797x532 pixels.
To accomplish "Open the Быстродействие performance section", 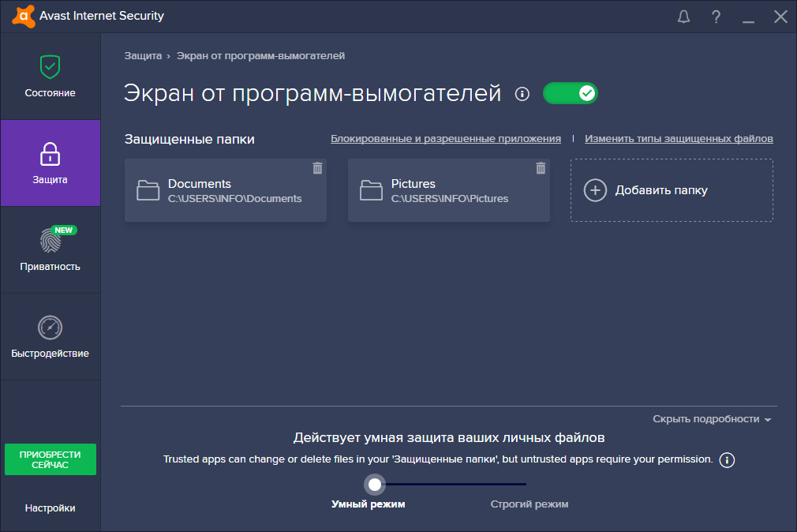I will coord(51,337).
